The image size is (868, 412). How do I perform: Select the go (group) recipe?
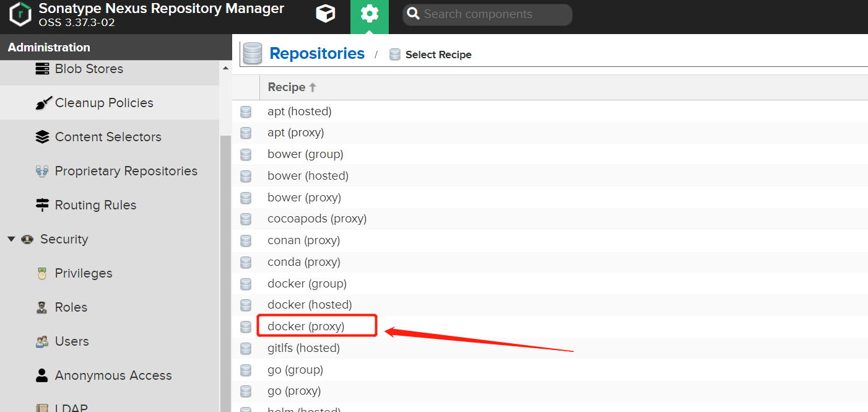[295, 370]
